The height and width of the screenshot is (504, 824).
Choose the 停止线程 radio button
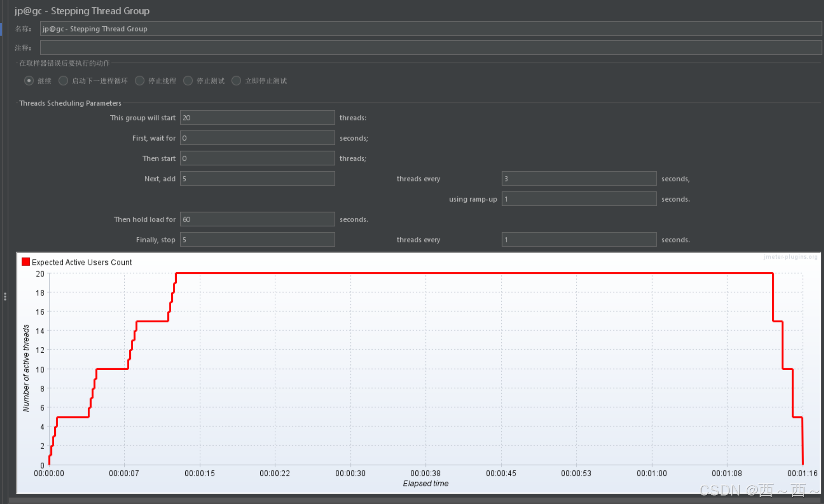coord(140,80)
